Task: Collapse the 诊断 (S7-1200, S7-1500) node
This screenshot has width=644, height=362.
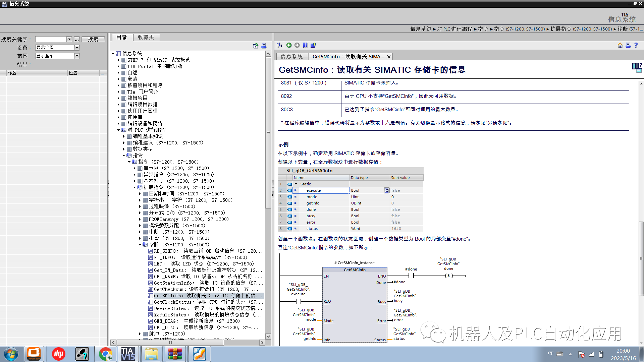Action: tap(140, 245)
